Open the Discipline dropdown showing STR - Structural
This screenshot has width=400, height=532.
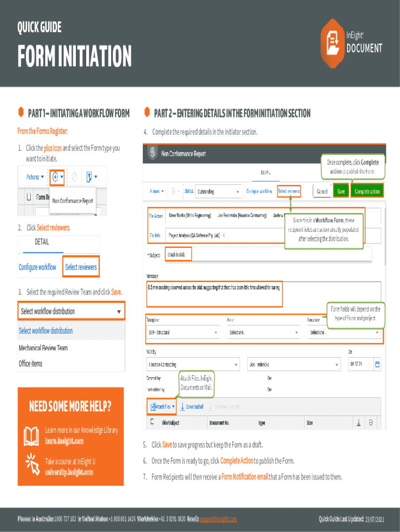pos(183,332)
